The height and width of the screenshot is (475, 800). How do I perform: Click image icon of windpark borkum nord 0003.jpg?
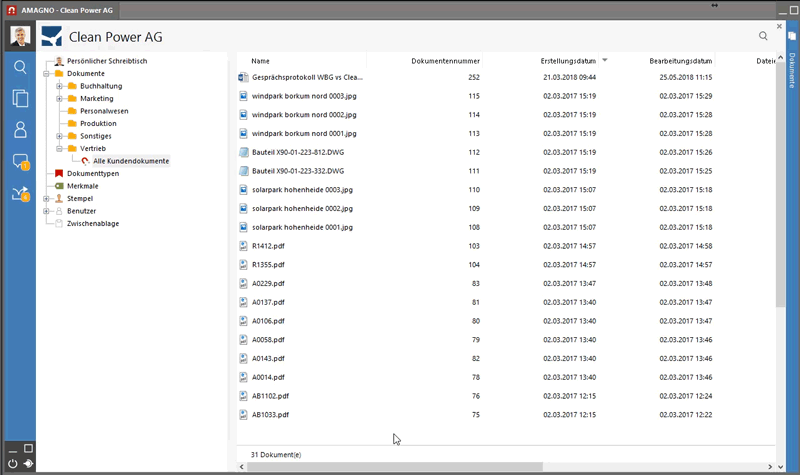coord(243,96)
